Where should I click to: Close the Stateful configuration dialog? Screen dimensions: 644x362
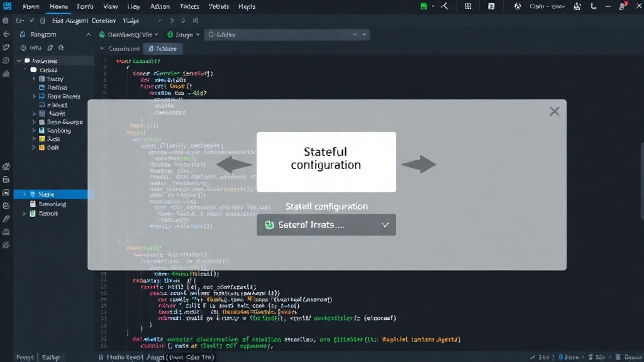[554, 112]
